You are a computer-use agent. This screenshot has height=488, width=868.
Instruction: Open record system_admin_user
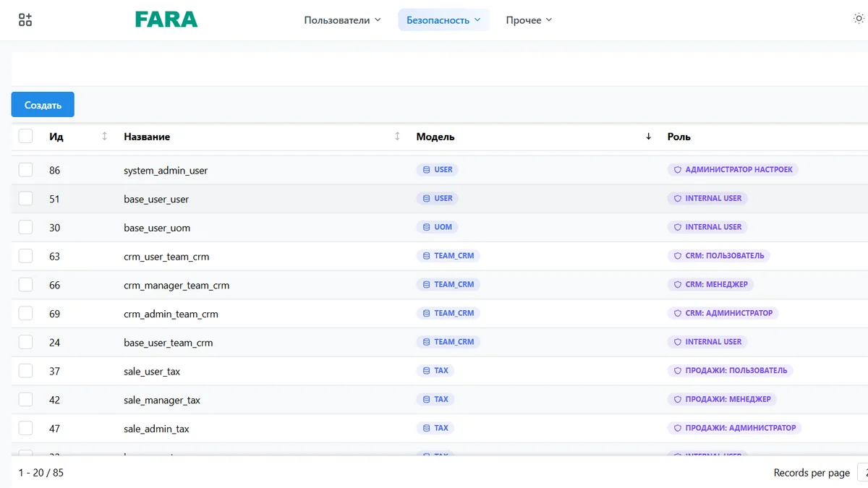click(166, 171)
